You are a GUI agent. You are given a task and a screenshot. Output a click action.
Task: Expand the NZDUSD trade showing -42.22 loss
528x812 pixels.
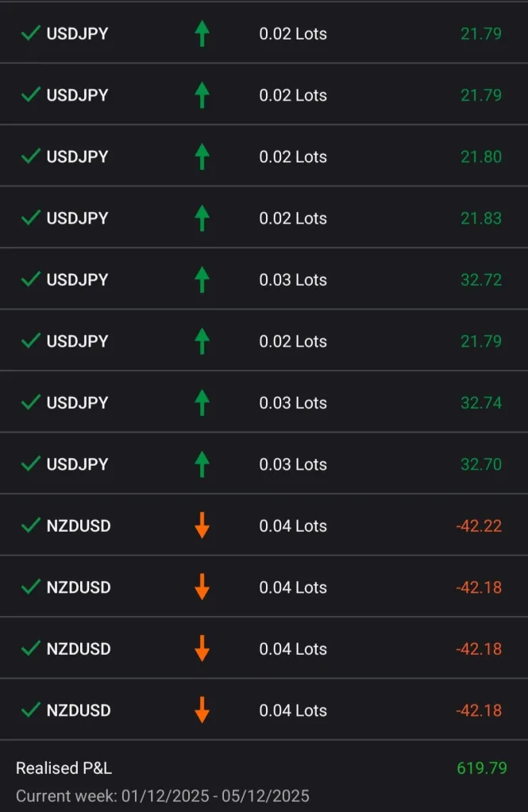[x=79, y=525]
